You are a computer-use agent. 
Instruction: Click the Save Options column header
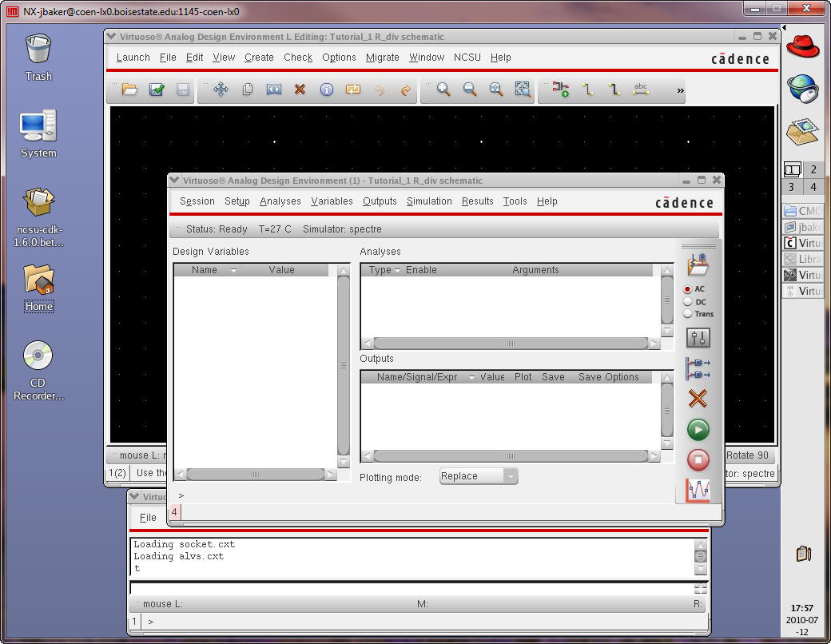tap(608, 377)
